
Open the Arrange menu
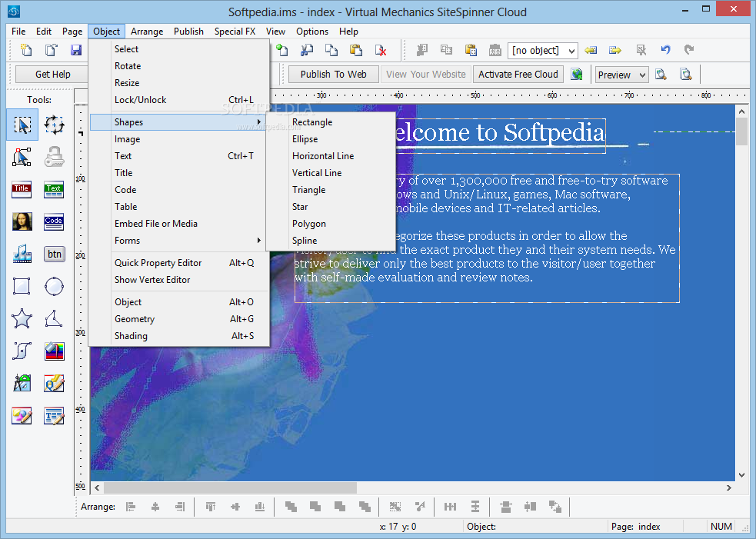[147, 32]
